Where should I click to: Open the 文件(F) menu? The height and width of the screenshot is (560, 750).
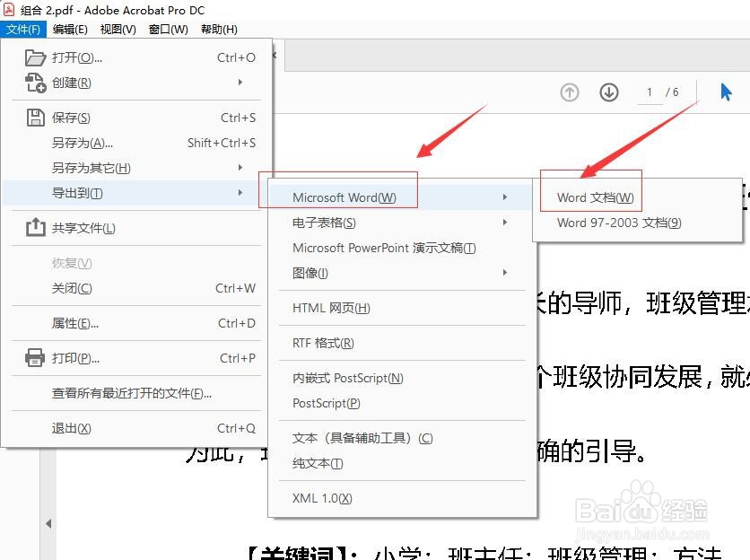click(x=23, y=30)
